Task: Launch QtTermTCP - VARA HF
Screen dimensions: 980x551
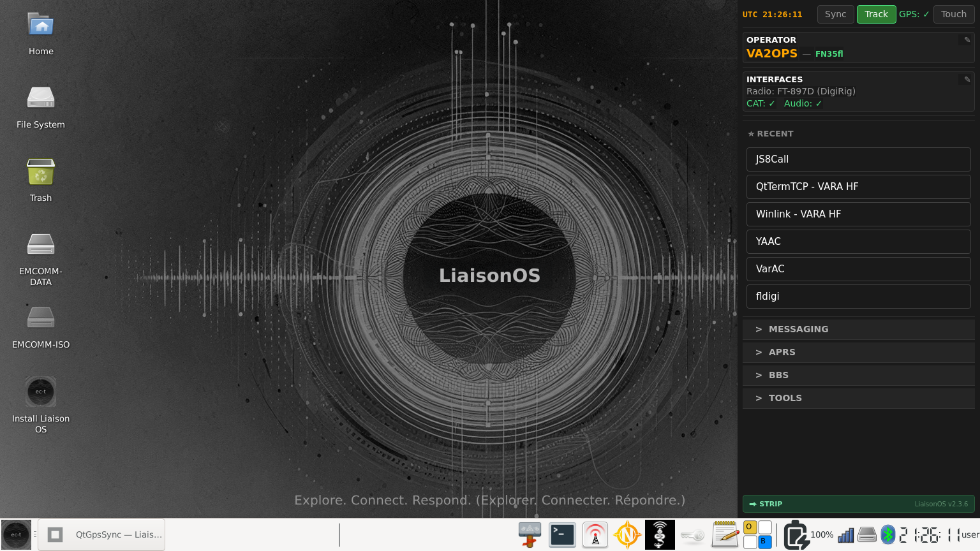Action: click(859, 187)
